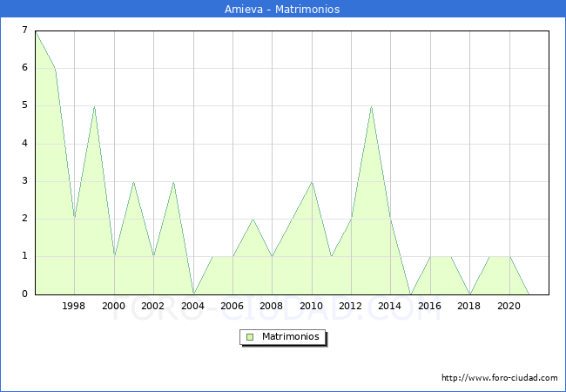Open the http://www.foro-ciudad.com link
Screen dimensions: 566x392
(x=500, y=378)
